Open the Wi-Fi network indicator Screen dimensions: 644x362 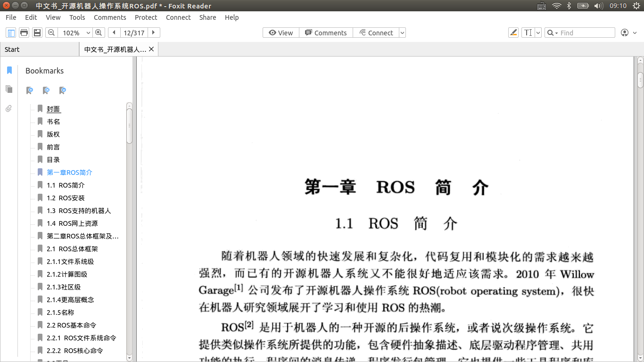pyautogui.click(x=556, y=6)
